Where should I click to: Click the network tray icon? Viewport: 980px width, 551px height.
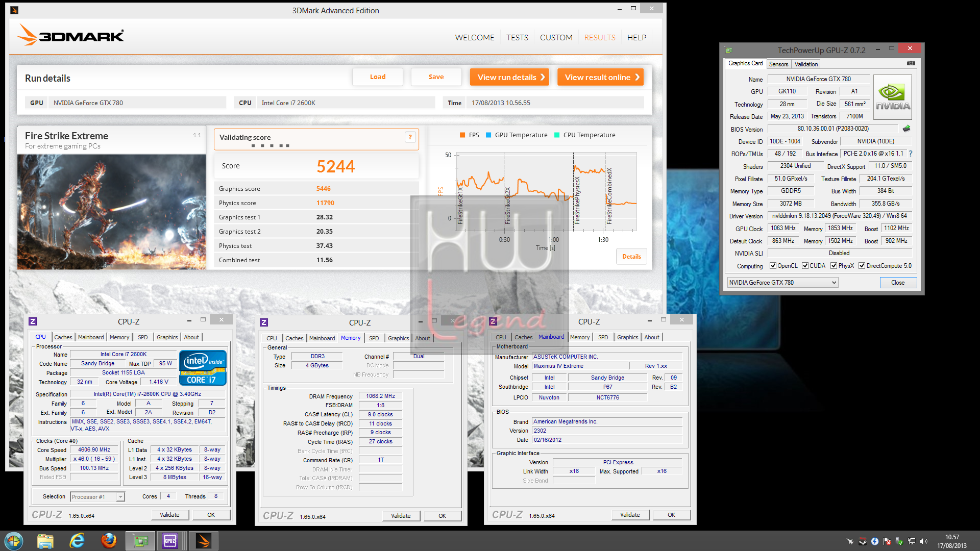912,541
